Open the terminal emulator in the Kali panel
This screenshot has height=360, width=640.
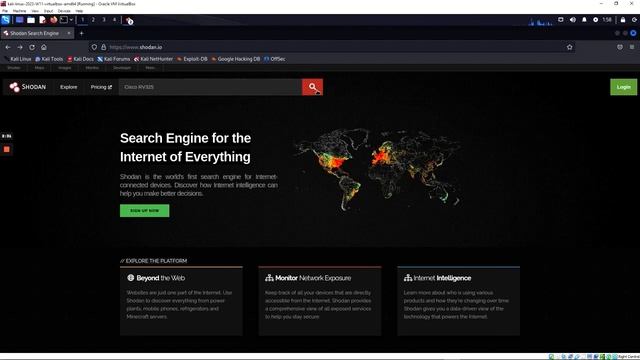tap(64, 20)
